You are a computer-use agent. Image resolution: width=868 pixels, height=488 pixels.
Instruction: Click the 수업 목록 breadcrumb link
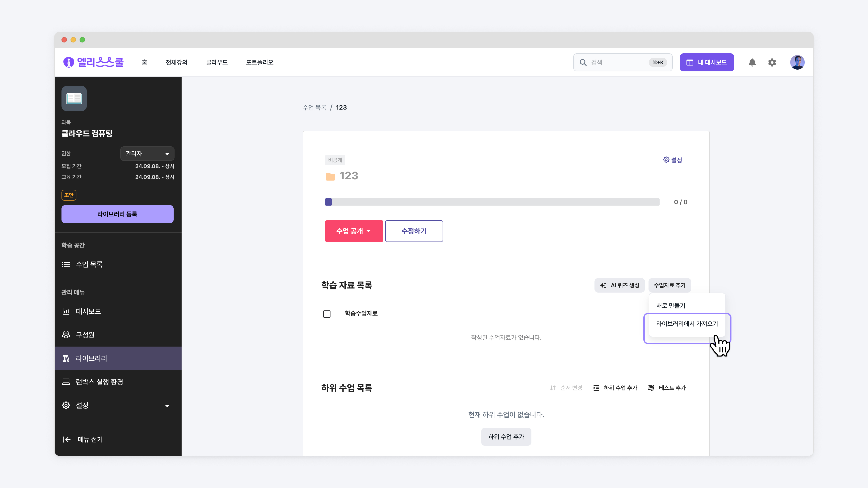(x=314, y=108)
